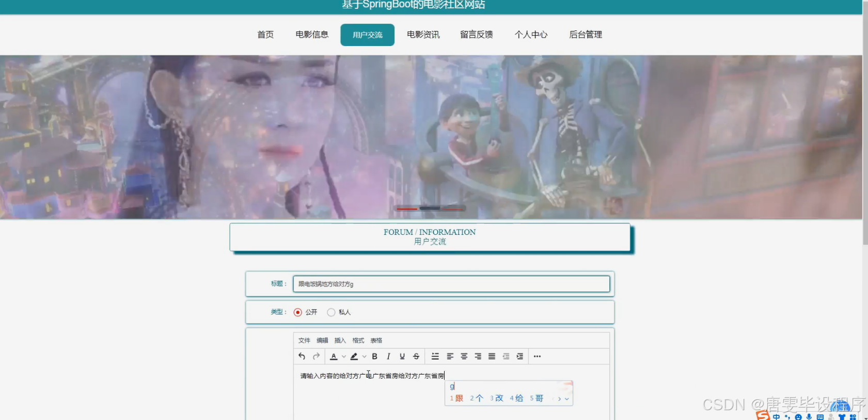Viewport: 868px width, 420px height.
Task: Toggle italic formatting
Action: coord(388,356)
